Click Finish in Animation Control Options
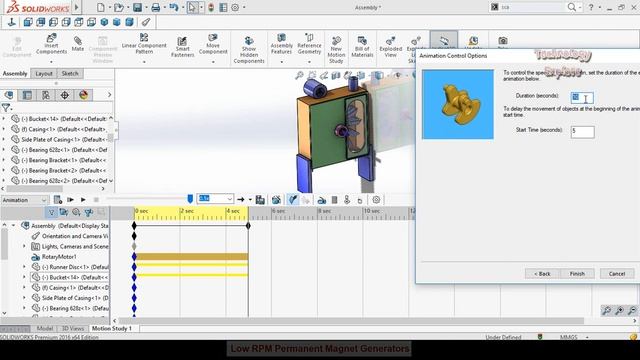 pos(577,273)
